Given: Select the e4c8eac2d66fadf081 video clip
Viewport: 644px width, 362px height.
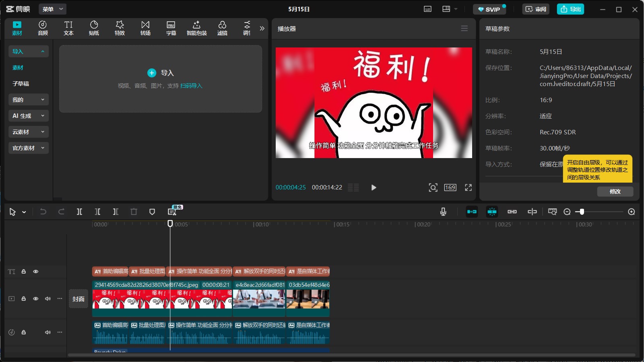Looking at the screenshot, I should (x=259, y=299).
